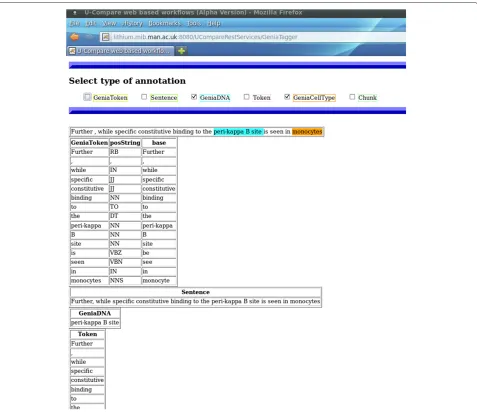The height and width of the screenshot is (415, 477).
Task: Open the Help menu
Action: click(214, 23)
